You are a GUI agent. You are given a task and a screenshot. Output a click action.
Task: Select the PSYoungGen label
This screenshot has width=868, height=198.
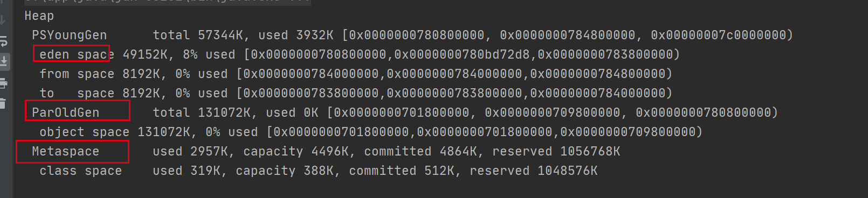[x=69, y=36]
